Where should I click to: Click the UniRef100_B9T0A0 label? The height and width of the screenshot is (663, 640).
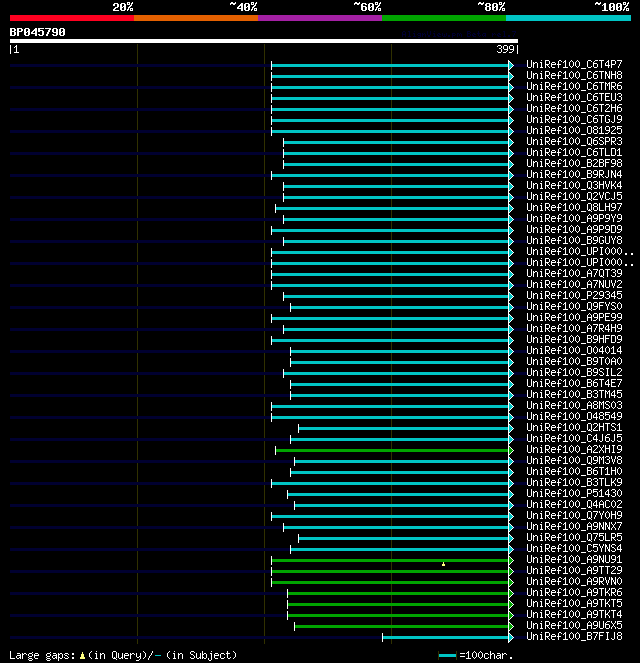coord(574,361)
